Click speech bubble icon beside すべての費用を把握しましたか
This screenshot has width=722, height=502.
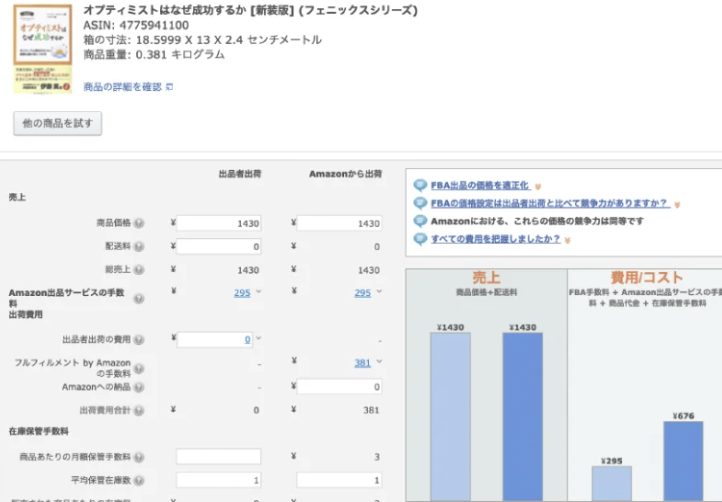420,239
